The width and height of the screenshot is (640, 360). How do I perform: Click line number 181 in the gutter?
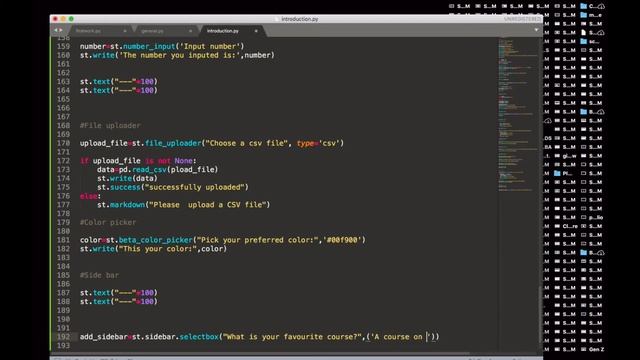coord(63,240)
